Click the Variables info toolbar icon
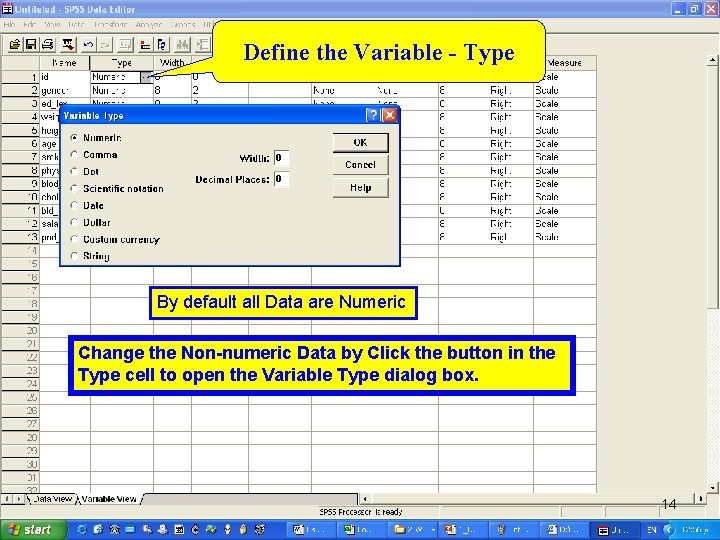The image size is (720, 540). point(162,45)
